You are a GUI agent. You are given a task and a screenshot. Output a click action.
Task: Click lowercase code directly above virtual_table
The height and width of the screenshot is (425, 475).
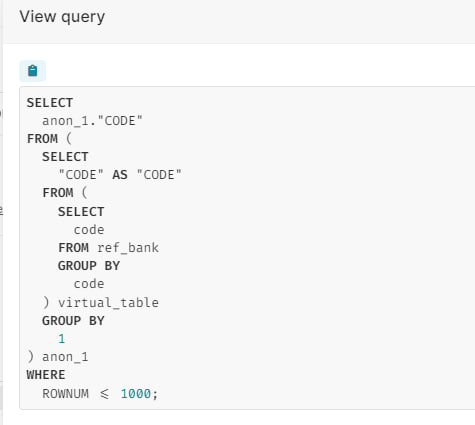[x=89, y=284]
